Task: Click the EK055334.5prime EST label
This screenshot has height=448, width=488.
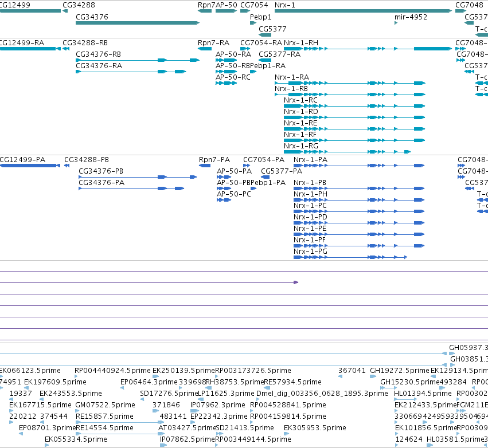Action: tap(76, 439)
